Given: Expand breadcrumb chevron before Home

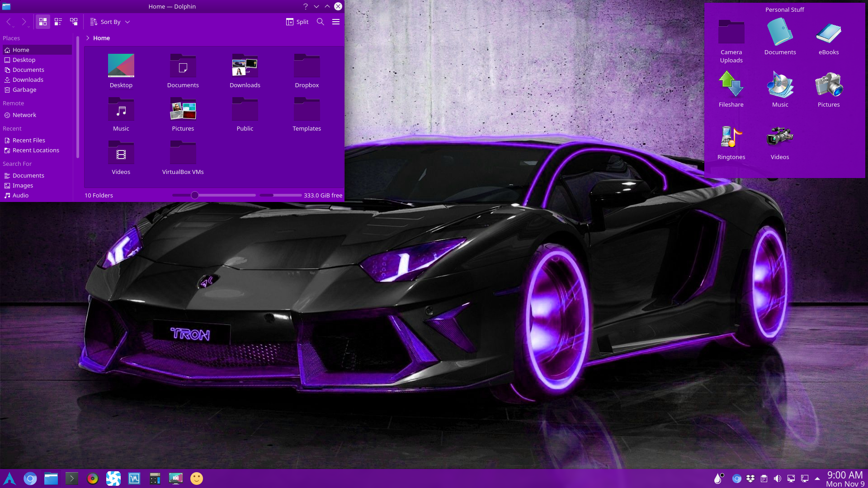Looking at the screenshot, I should (88, 38).
